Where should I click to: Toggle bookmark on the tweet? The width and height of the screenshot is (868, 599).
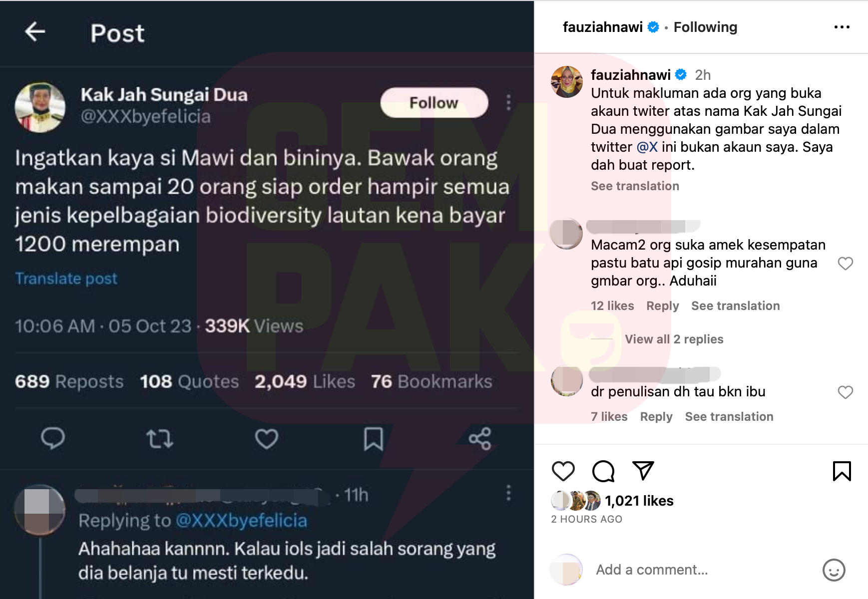[374, 439]
